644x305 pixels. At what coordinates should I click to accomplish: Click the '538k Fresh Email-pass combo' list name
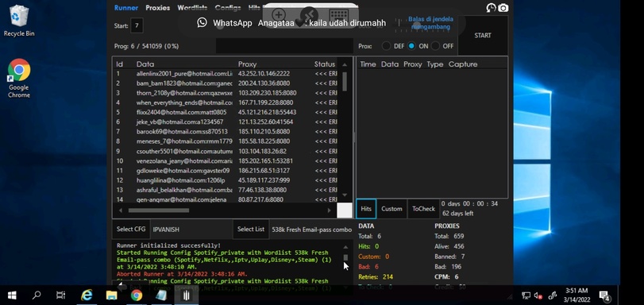(x=312, y=230)
